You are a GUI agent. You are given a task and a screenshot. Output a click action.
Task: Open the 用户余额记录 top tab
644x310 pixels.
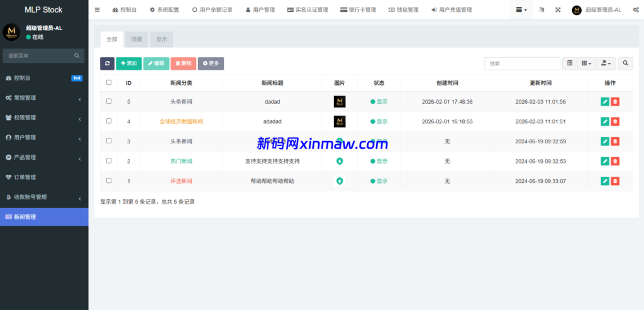coord(212,10)
